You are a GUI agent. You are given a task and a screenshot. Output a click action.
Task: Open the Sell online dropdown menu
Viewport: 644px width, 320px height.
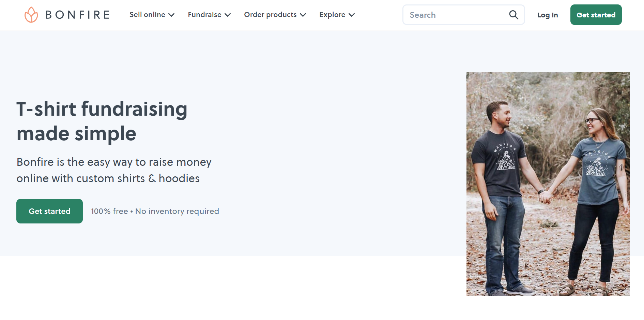pos(147,15)
